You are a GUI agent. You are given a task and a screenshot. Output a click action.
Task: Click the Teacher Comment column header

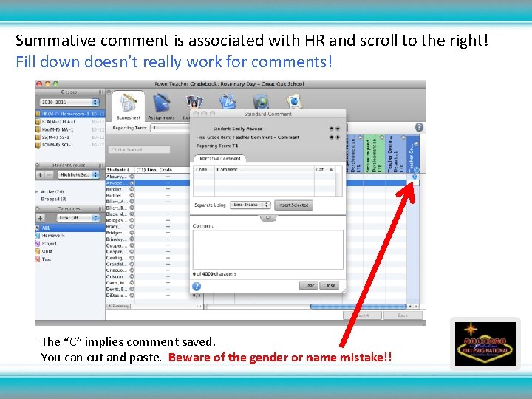pyautogui.click(x=413, y=154)
